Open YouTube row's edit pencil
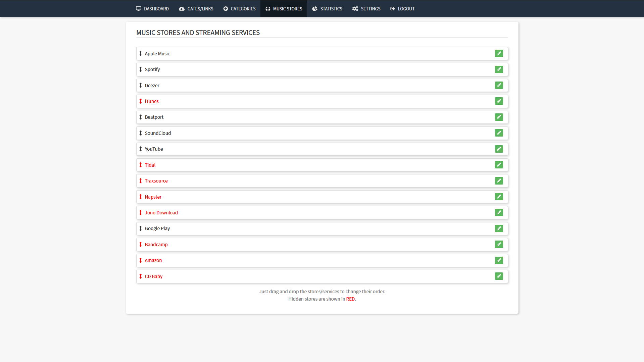 click(x=499, y=149)
